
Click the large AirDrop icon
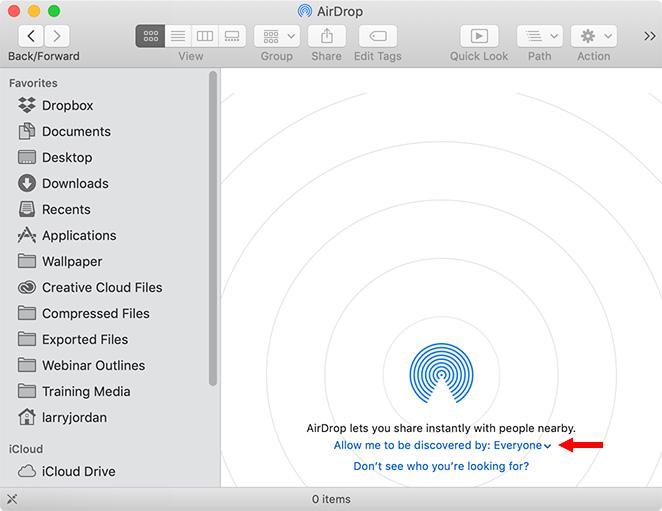(x=441, y=374)
